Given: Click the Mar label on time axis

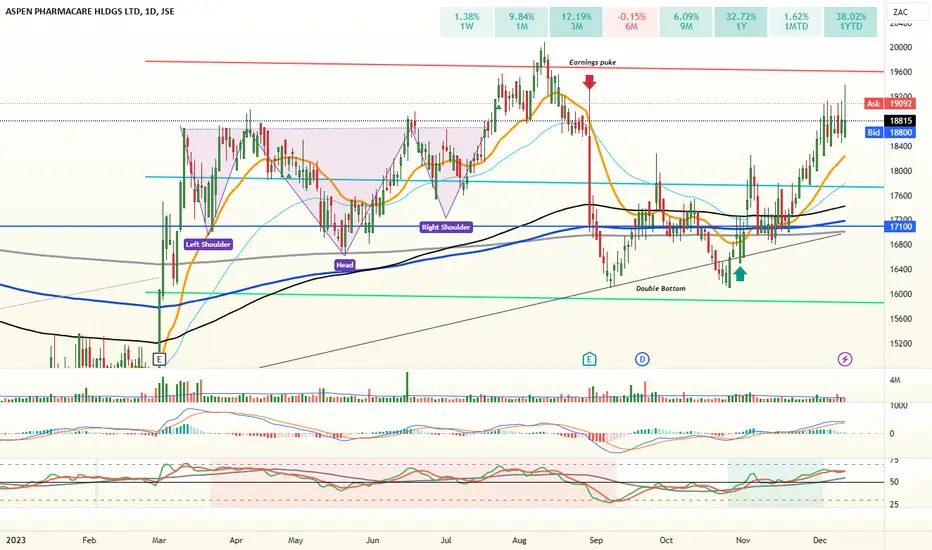Looking at the screenshot, I should [x=159, y=540].
